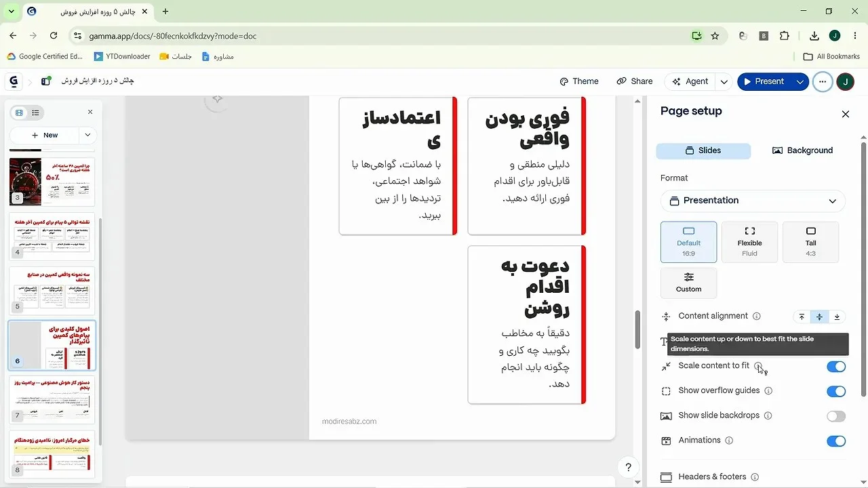This screenshot has height=488, width=868.
Task: Close the Page setup panel
Action: click(845, 114)
